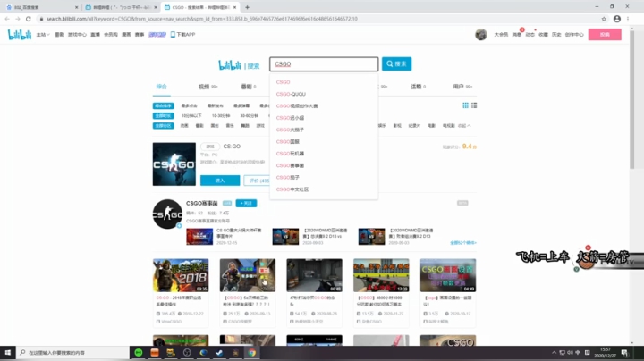The height and width of the screenshot is (361, 644).
Task: Open the phone icon 下载APP link
Action: (182, 35)
